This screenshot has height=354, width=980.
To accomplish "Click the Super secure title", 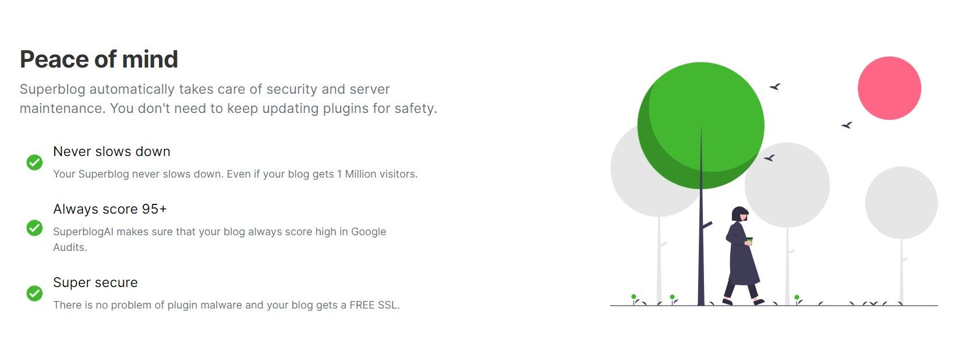I will coord(95,282).
